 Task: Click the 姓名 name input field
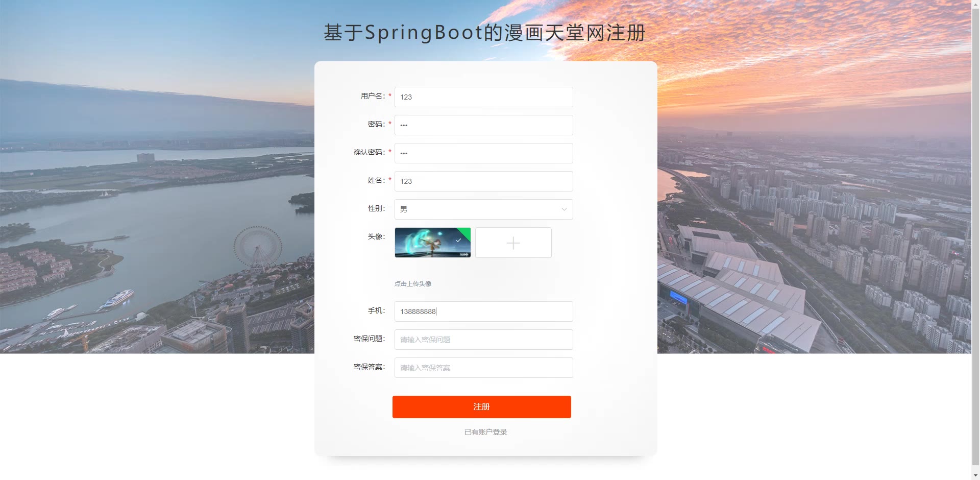click(x=483, y=181)
